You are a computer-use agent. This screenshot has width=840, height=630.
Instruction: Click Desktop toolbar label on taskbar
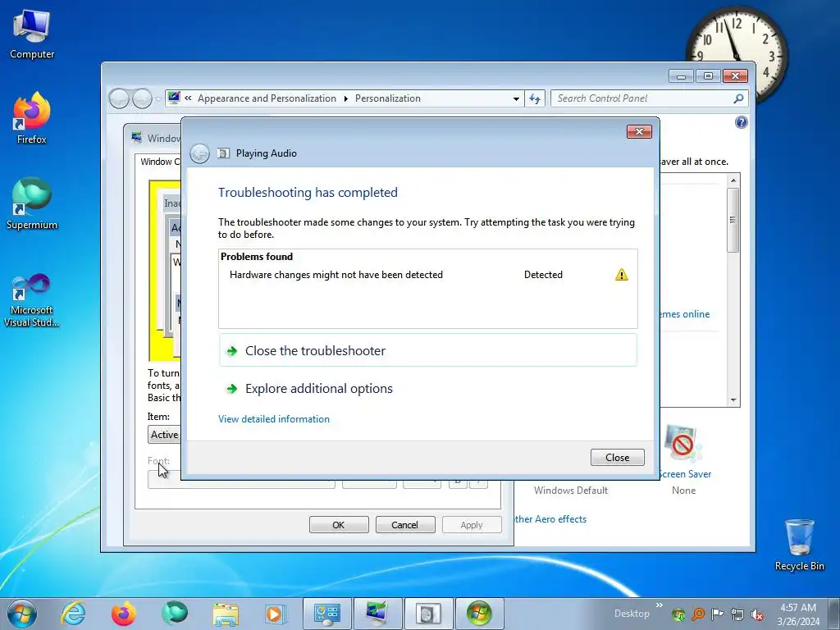(632, 614)
